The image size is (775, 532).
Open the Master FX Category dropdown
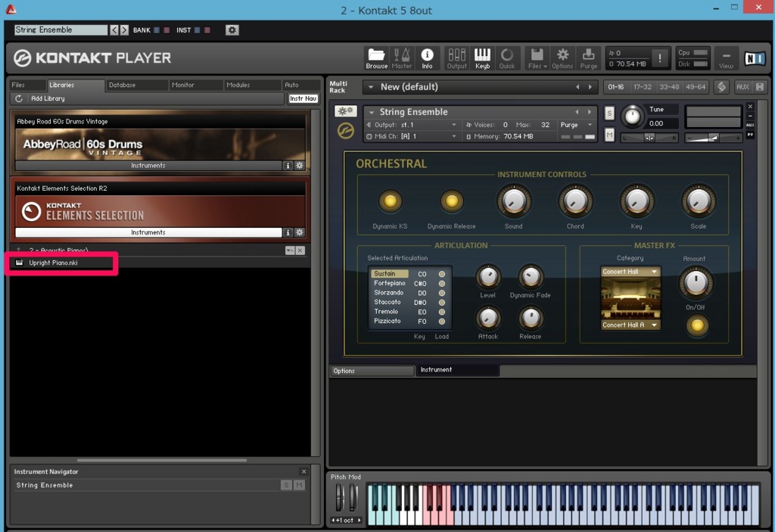pyautogui.click(x=630, y=272)
